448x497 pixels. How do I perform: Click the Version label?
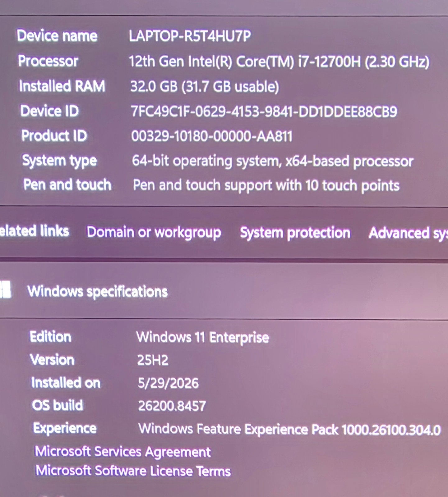coord(52,359)
